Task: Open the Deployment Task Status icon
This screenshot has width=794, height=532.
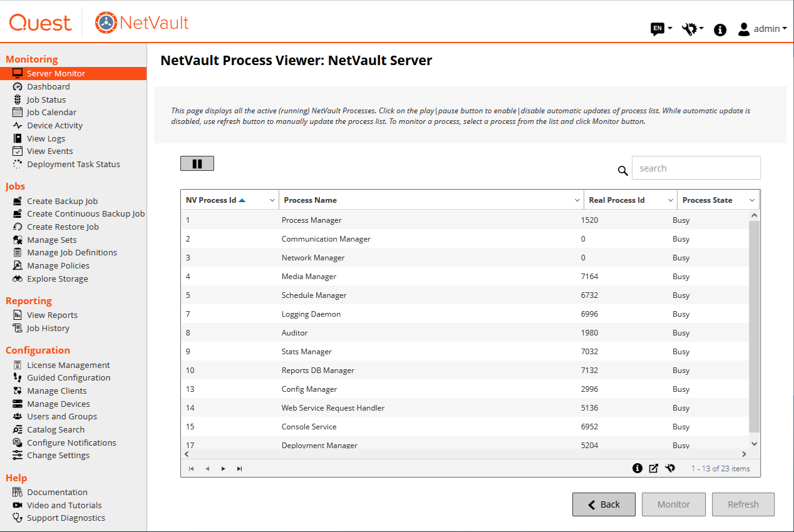Action: point(18,164)
